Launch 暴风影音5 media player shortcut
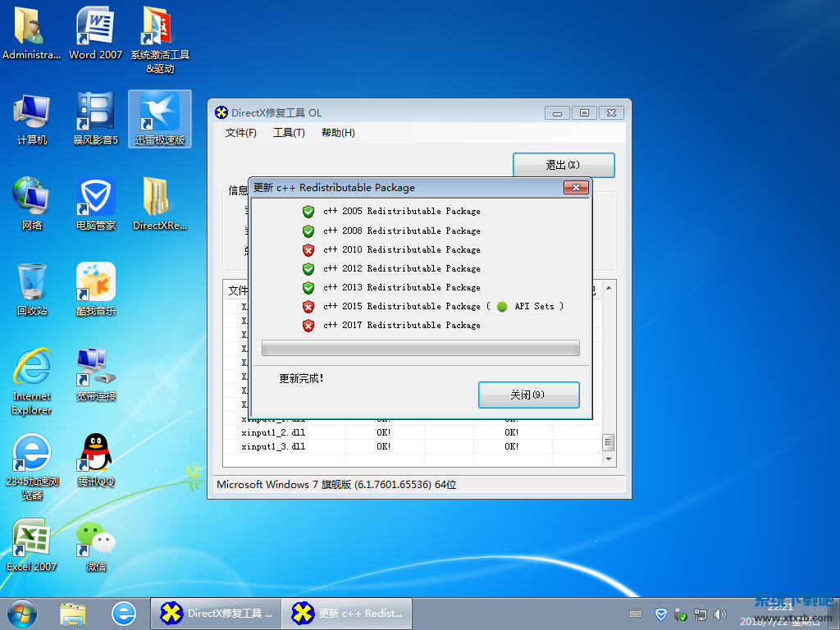The width and height of the screenshot is (840, 630). pos(95,119)
